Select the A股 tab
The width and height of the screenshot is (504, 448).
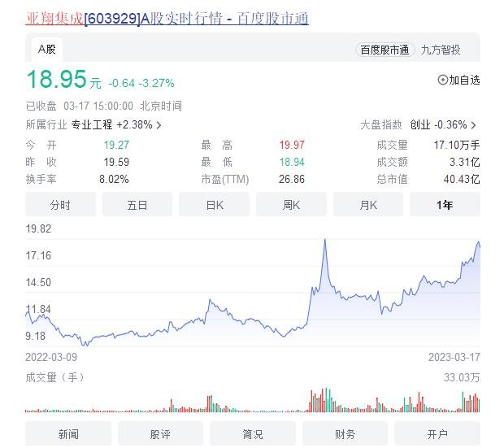[x=47, y=49]
